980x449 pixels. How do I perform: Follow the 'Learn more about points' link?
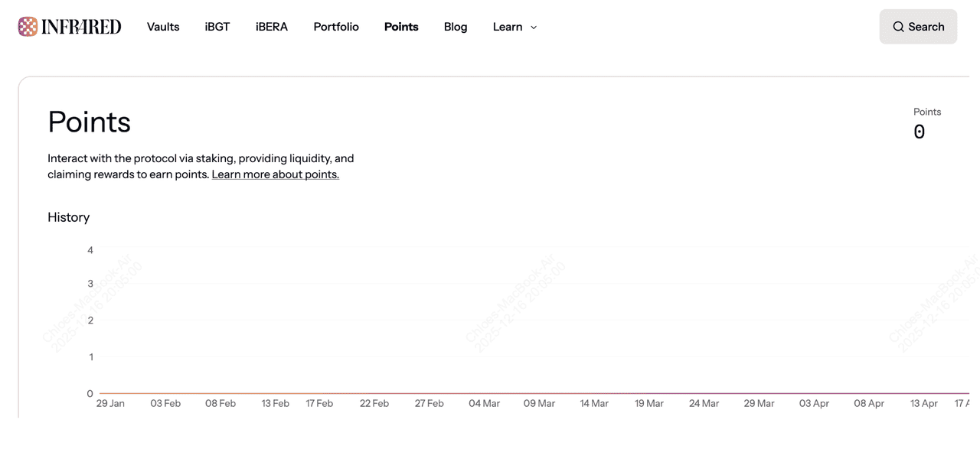(275, 174)
